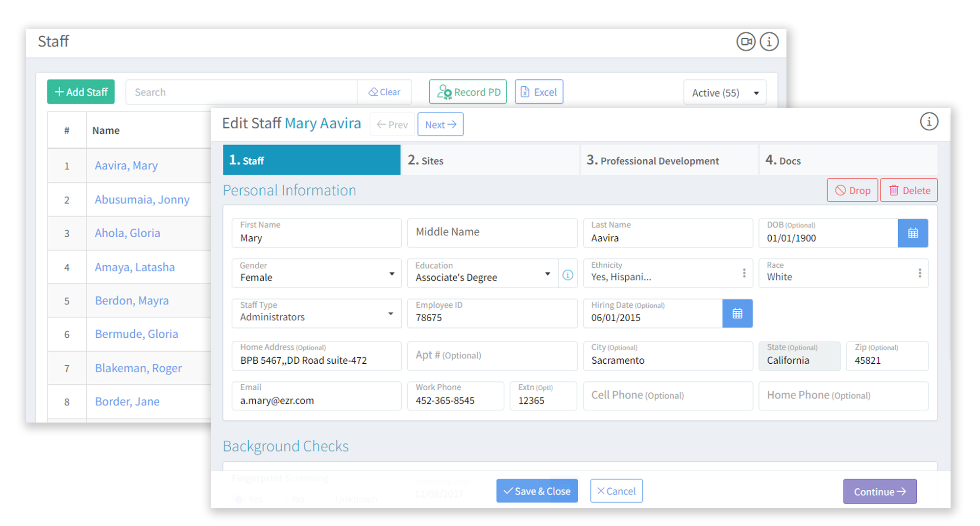Open the DOB calendar picker
Viewport: 980px width, 526px height.
[912, 233]
